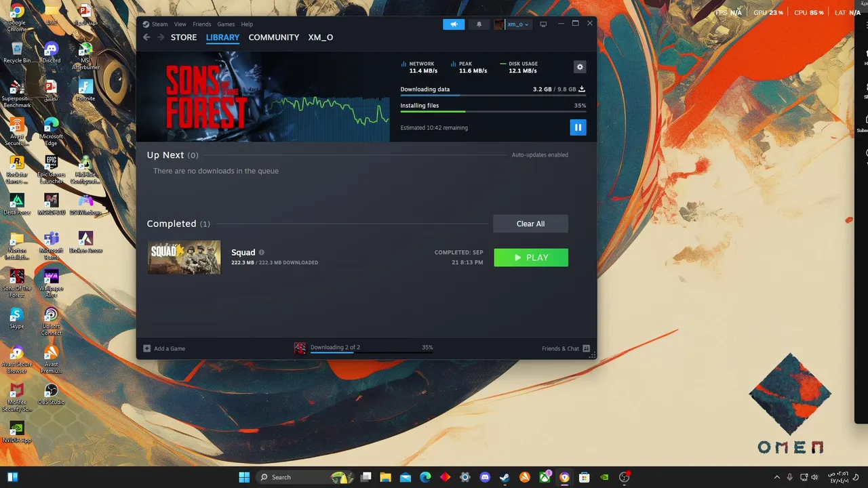The image size is (868, 488).
Task: Show hidden system tray icons chevron
Action: coord(777,477)
